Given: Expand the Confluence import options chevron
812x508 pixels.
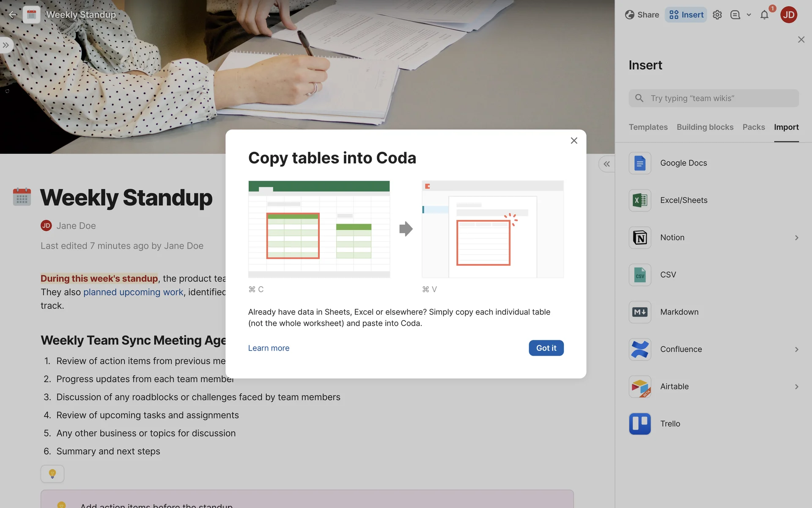Looking at the screenshot, I should [x=796, y=349].
